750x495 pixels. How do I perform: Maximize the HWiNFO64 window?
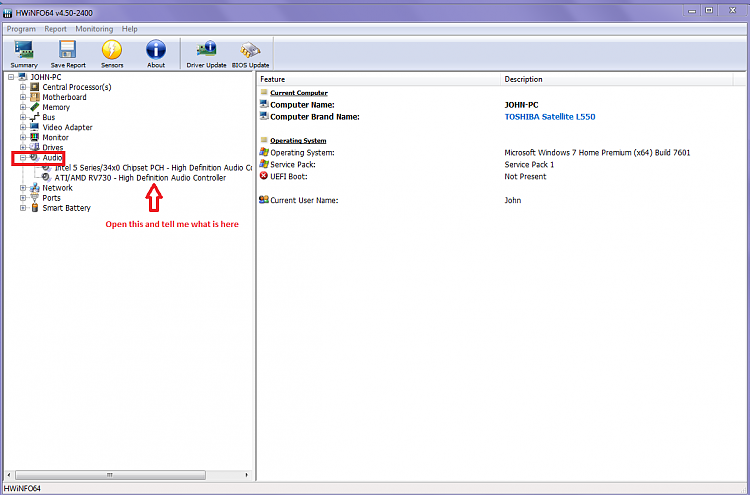pos(709,10)
